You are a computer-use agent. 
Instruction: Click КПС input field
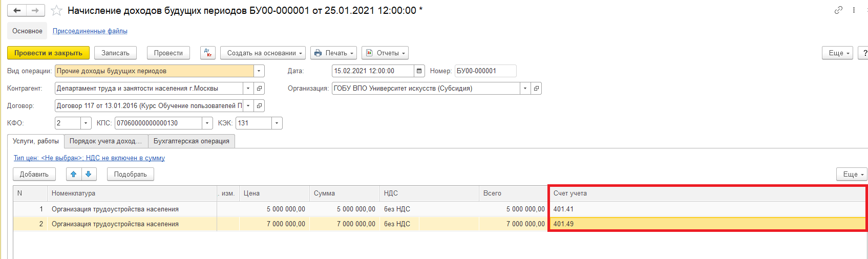coord(158,123)
